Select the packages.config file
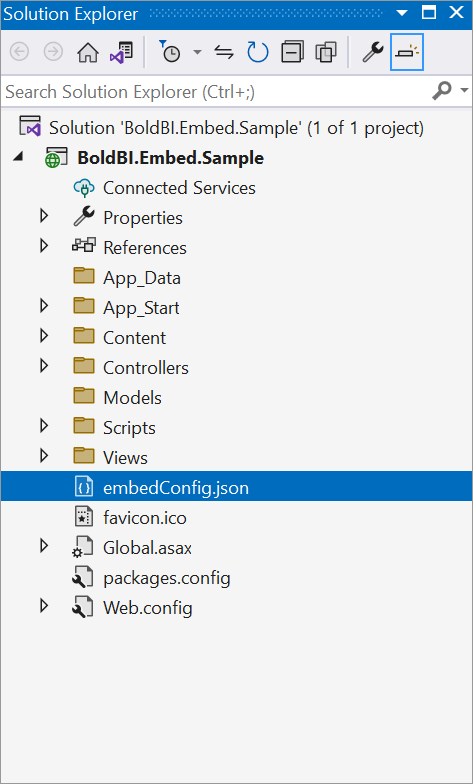This screenshot has height=784, width=473. point(166,578)
